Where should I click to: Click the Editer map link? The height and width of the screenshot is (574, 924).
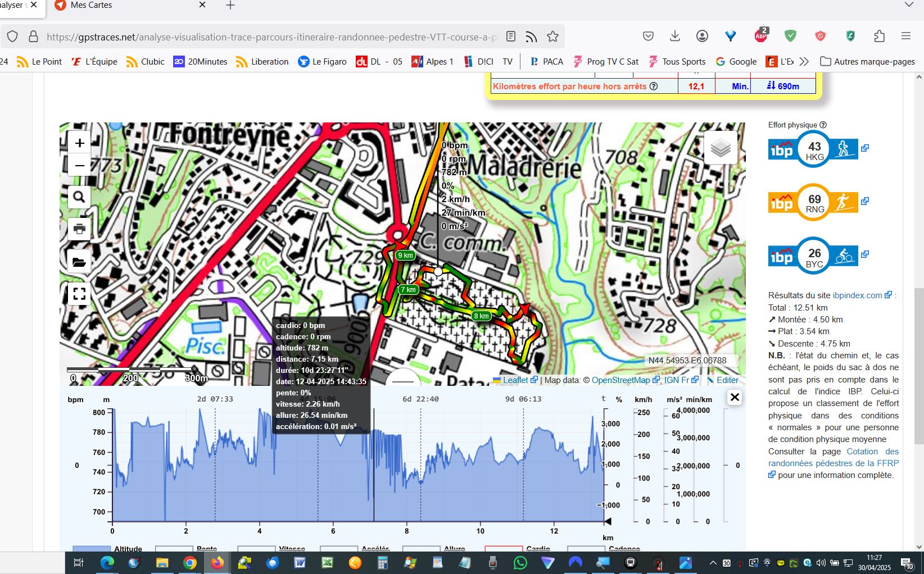click(x=723, y=380)
